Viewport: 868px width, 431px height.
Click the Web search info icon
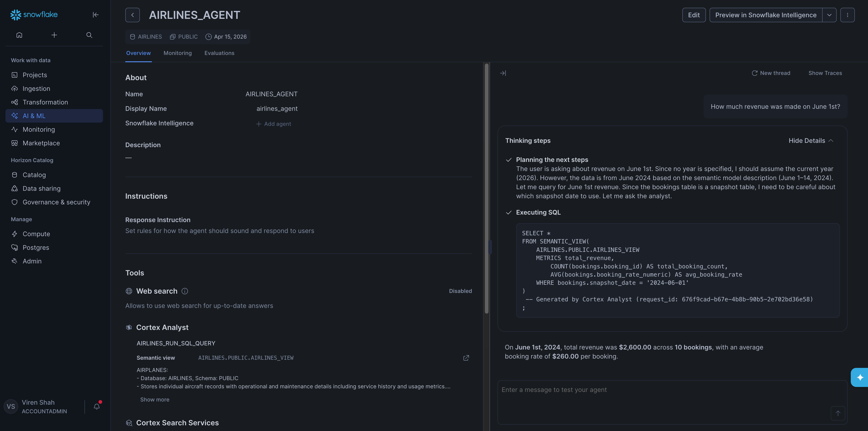pos(185,291)
